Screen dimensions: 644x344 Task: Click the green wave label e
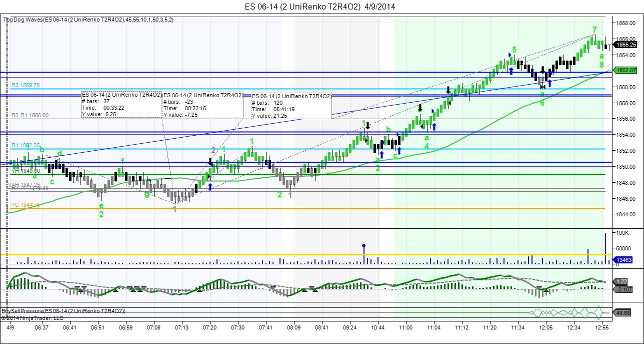pos(101,205)
